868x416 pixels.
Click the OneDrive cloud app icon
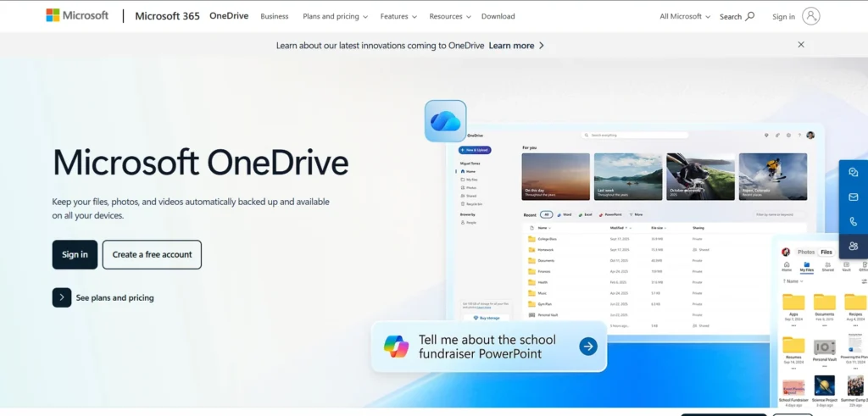click(x=446, y=120)
